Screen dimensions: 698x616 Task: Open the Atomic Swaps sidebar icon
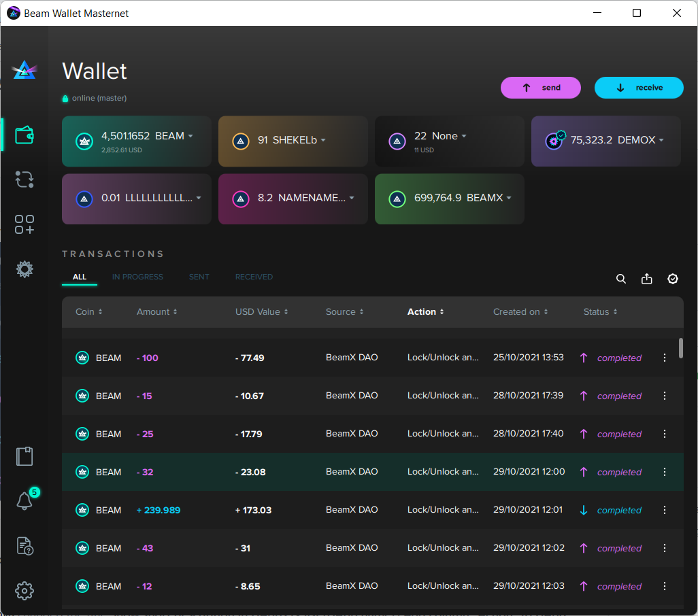[x=24, y=179]
